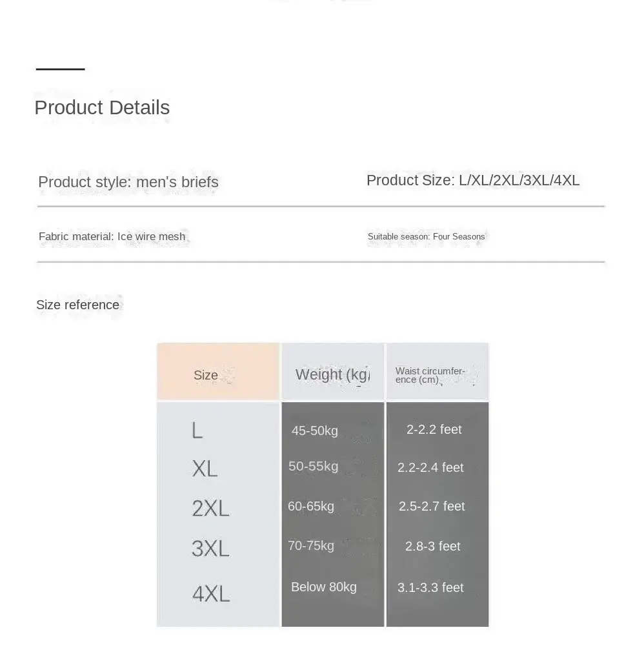
Task: Select size 3XL in the table
Action: pyautogui.click(x=210, y=549)
